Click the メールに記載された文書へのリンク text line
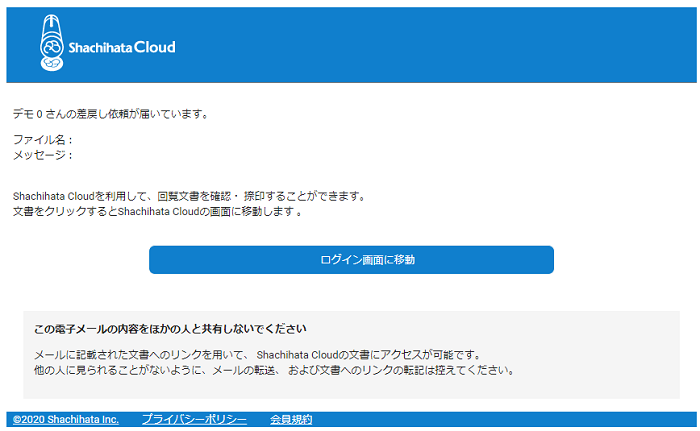 coord(258,355)
